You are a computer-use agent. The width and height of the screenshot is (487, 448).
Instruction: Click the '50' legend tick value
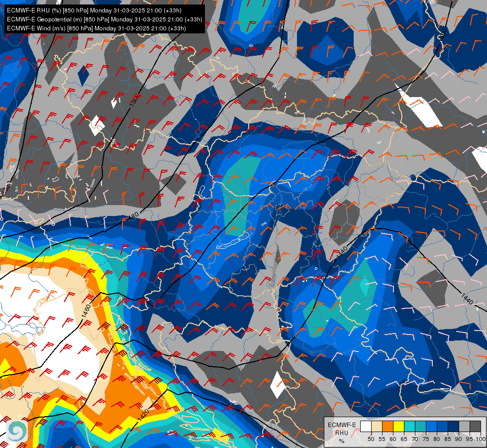(x=371, y=439)
